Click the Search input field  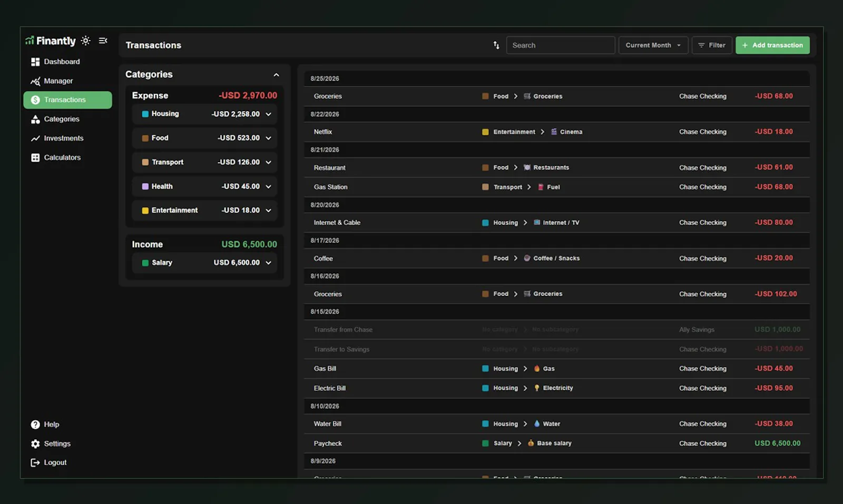tap(561, 45)
